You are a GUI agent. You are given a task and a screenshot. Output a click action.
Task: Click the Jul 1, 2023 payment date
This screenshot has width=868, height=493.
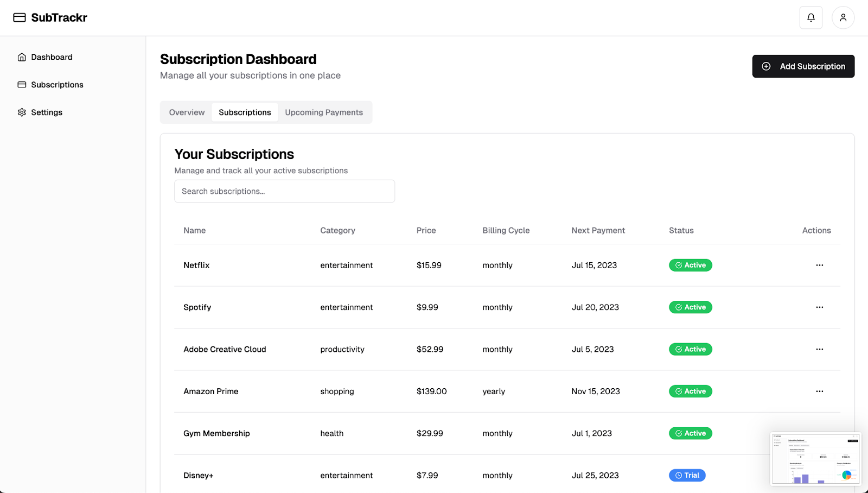[591, 433]
